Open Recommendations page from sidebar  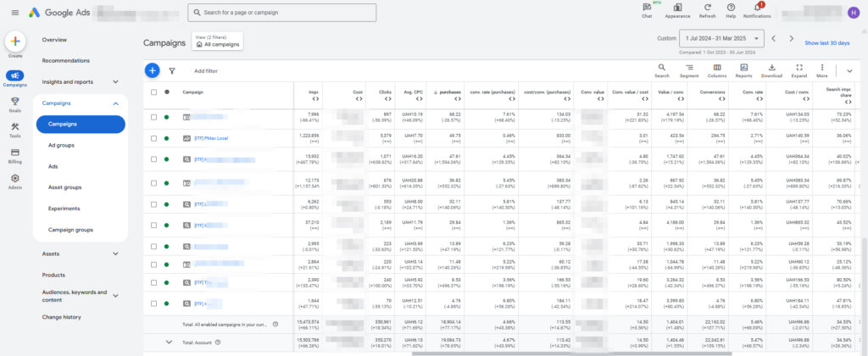pyautogui.click(x=65, y=61)
